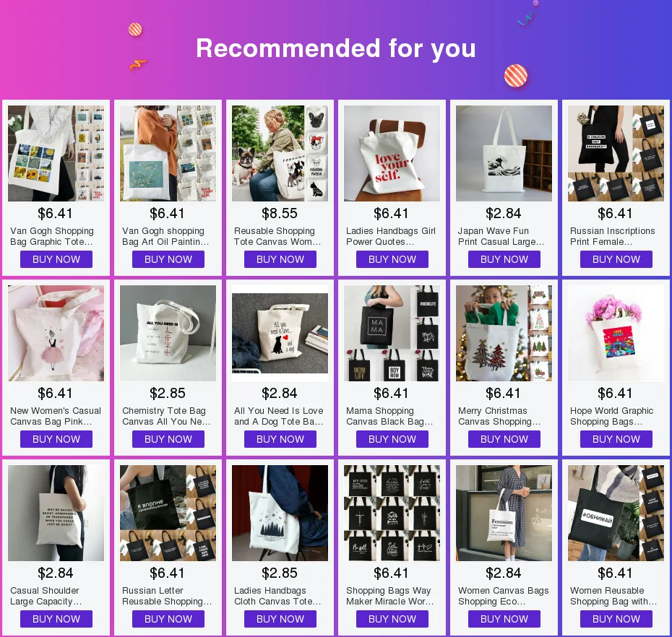This screenshot has height=637, width=672.
Task: Select the French bulldog tote bag photo
Action: pyautogui.click(x=280, y=153)
